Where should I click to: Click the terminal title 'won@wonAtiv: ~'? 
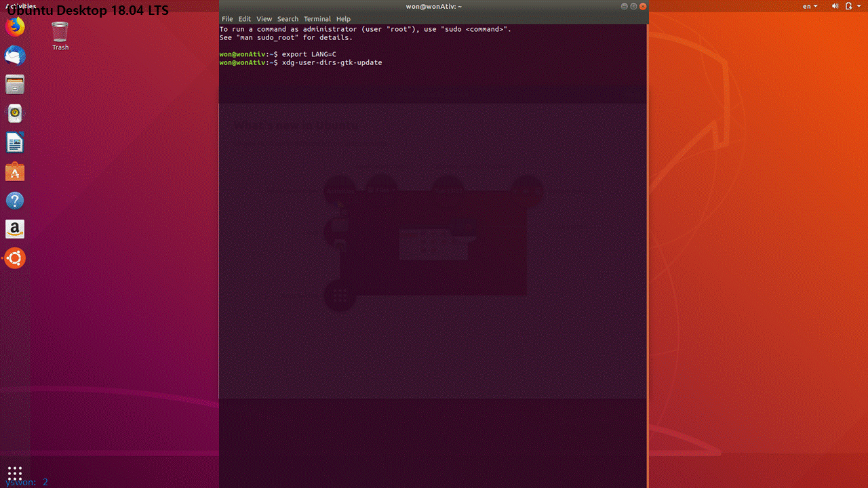point(434,6)
